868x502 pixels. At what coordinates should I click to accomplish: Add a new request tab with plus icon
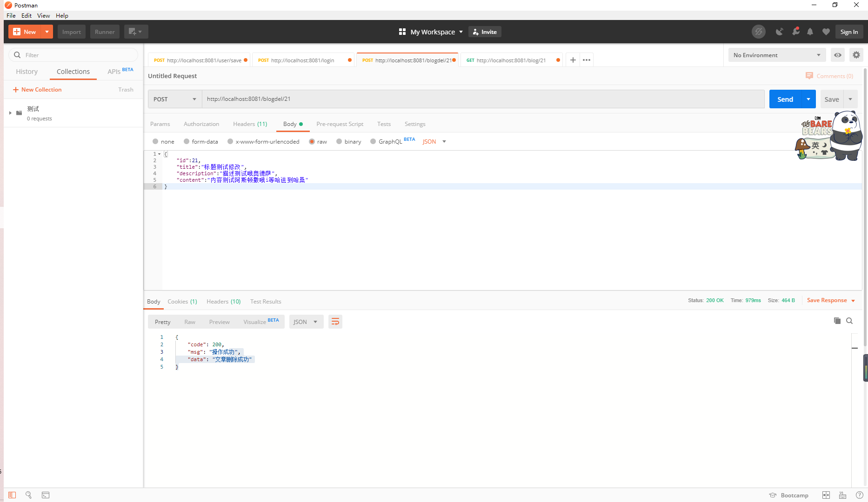(x=573, y=60)
